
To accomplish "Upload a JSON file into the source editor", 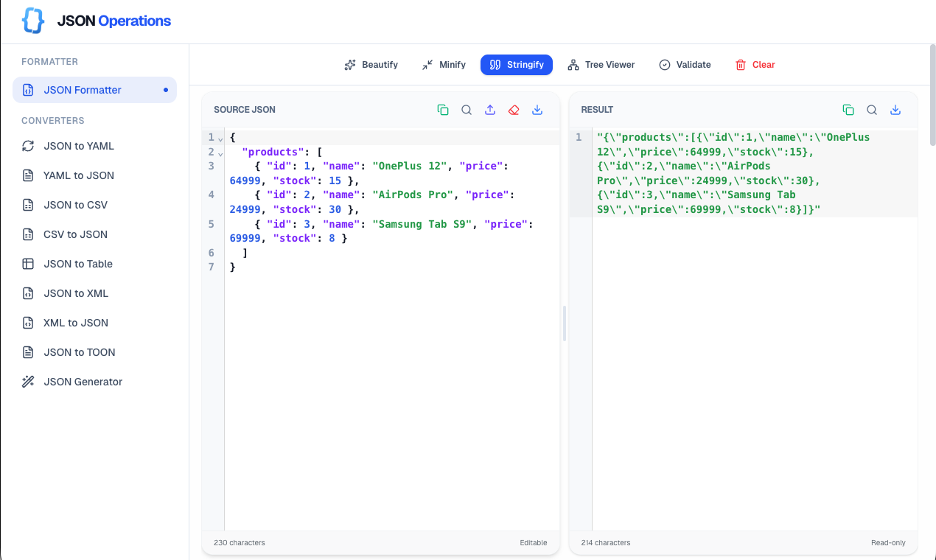I will tap(490, 109).
